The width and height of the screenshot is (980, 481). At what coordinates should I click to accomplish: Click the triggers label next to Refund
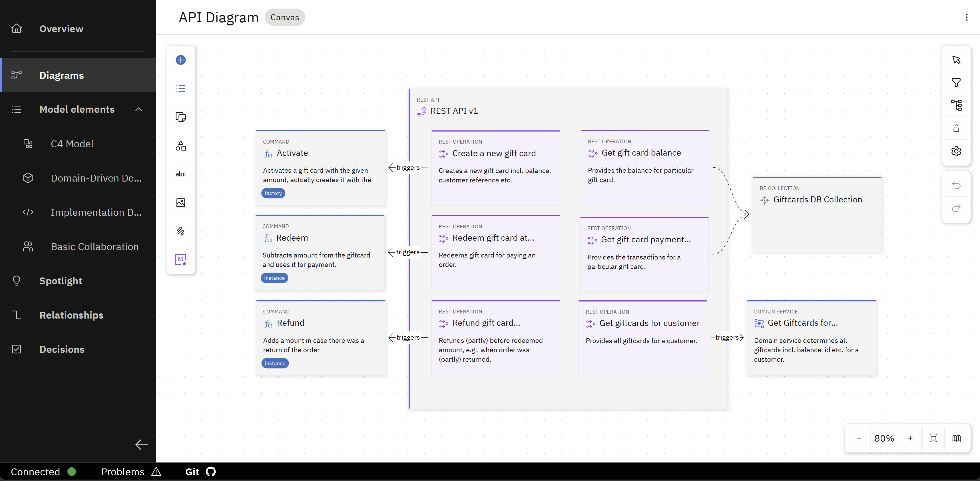[x=408, y=337]
